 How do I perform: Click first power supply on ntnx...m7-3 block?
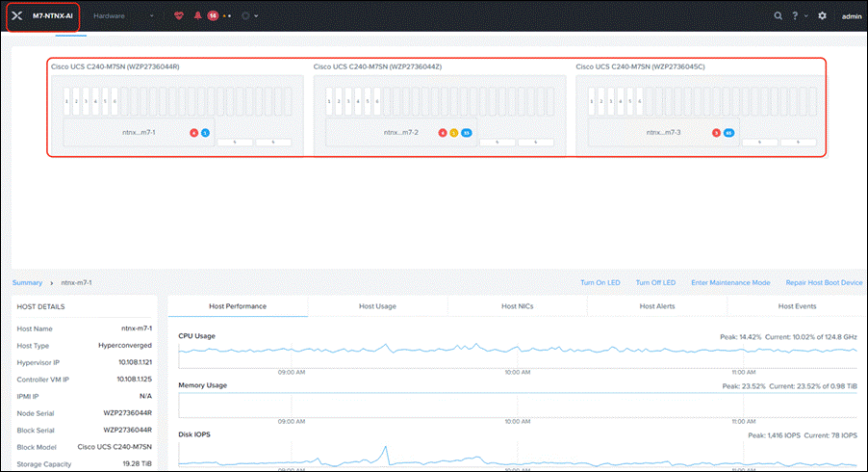(x=760, y=143)
